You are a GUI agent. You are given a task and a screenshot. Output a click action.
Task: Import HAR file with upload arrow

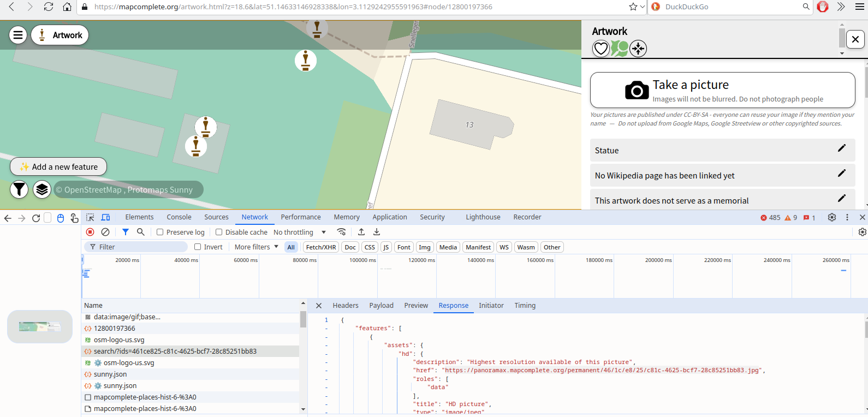coord(361,232)
